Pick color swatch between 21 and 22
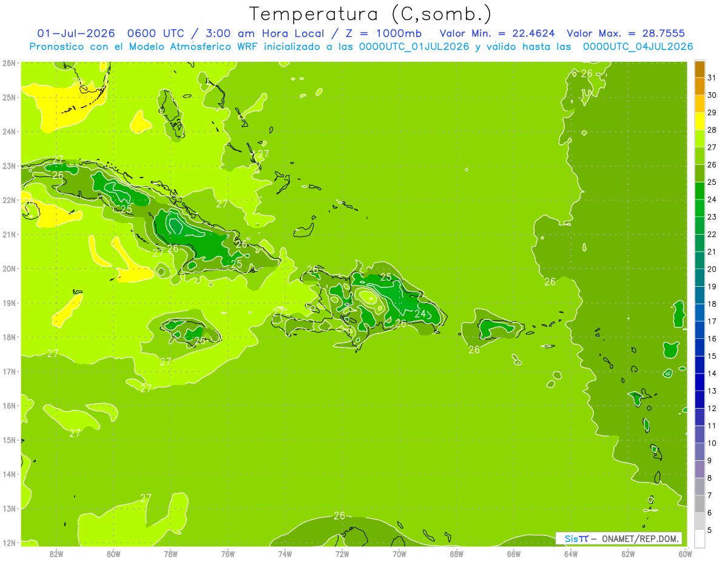Image resolution: width=728 pixels, height=562 pixels. point(699,243)
